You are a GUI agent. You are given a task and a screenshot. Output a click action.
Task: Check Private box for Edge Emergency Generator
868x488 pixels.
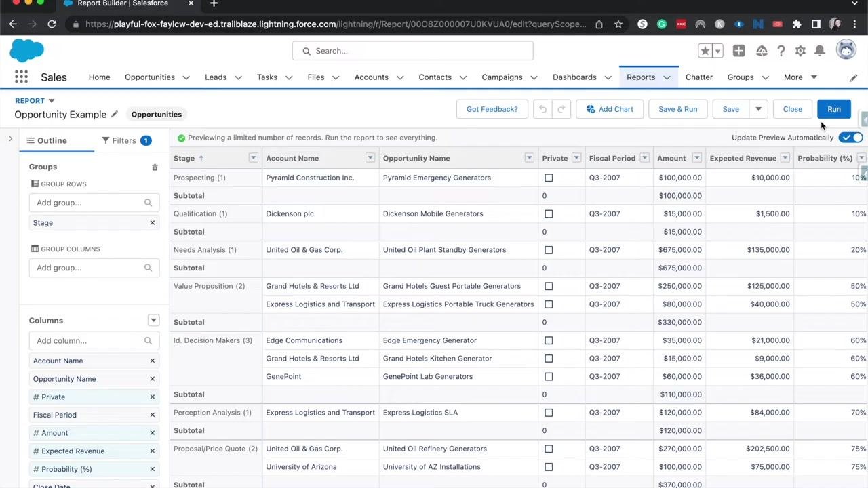click(x=549, y=340)
